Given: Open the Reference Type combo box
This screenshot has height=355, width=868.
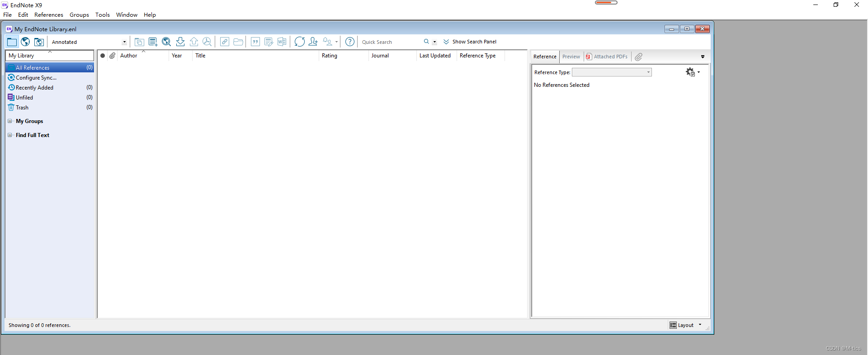Looking at the screenshot, I should 612,72.
